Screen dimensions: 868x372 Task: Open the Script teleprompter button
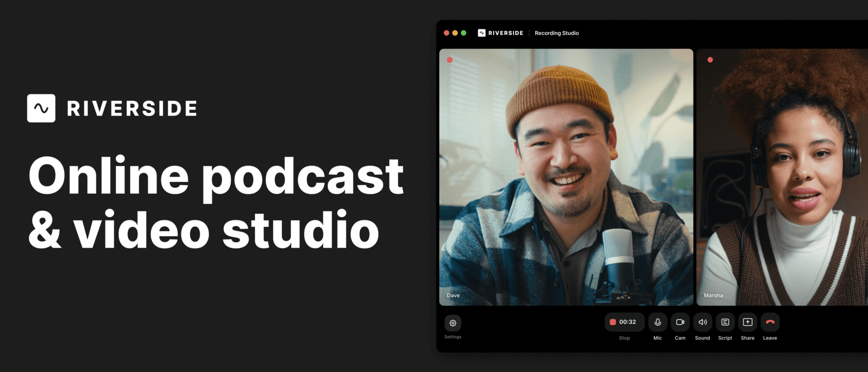725,322
